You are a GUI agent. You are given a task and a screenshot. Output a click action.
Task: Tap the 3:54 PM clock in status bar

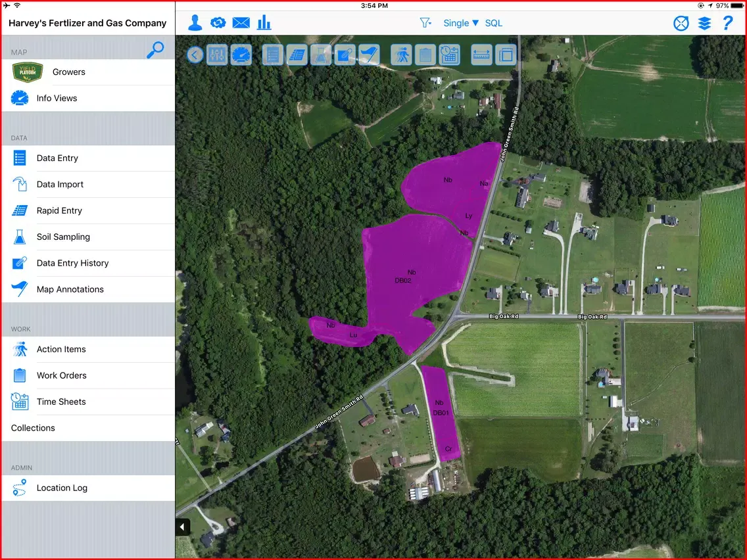click(374, 6)
